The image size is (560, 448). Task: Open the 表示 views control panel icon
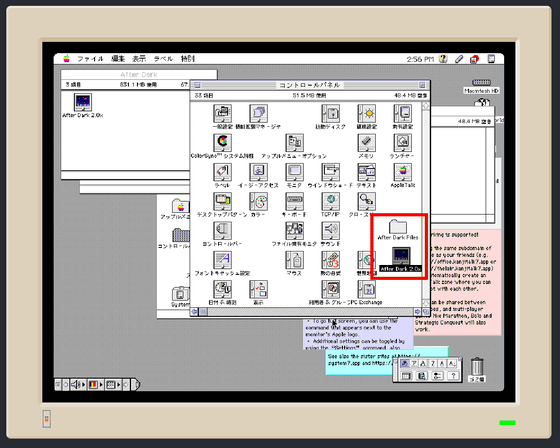[x=258, y=289]
